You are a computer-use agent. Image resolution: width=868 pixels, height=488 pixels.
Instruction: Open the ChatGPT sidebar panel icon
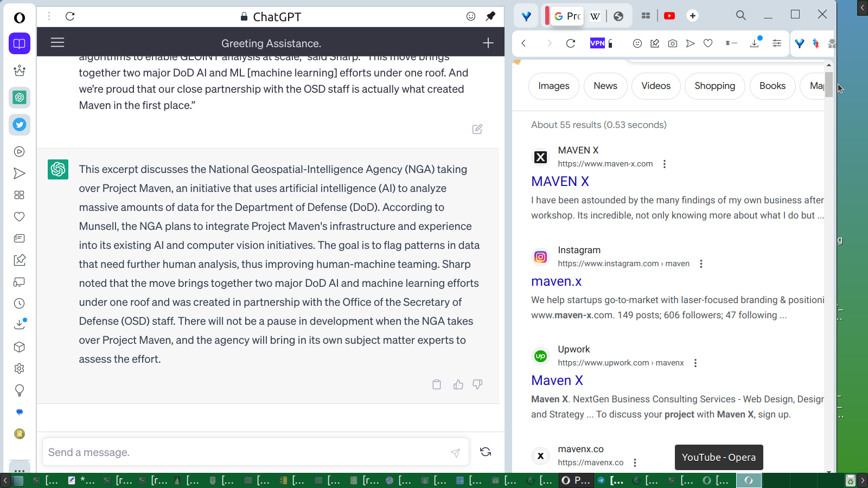pos(20,98)
